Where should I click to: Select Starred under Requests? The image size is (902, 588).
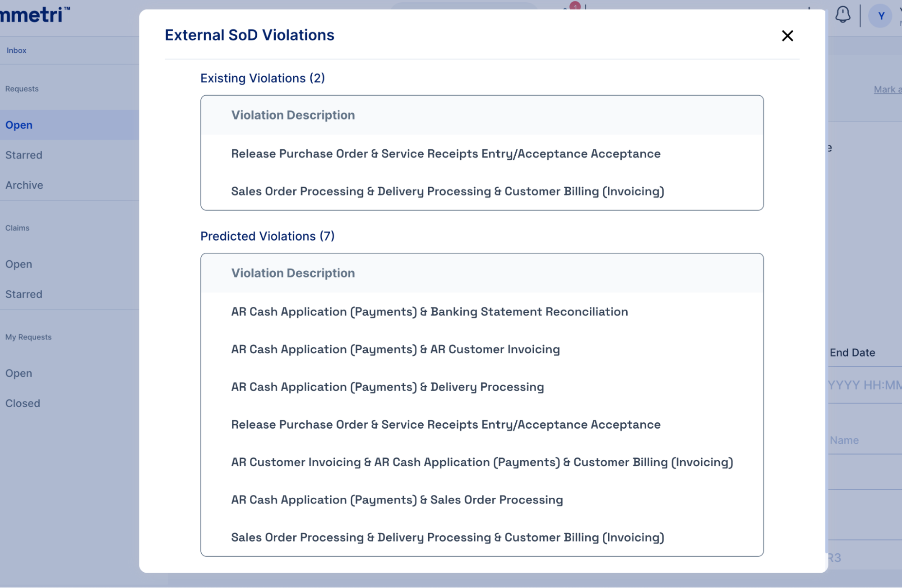click(x=24, y=155)
